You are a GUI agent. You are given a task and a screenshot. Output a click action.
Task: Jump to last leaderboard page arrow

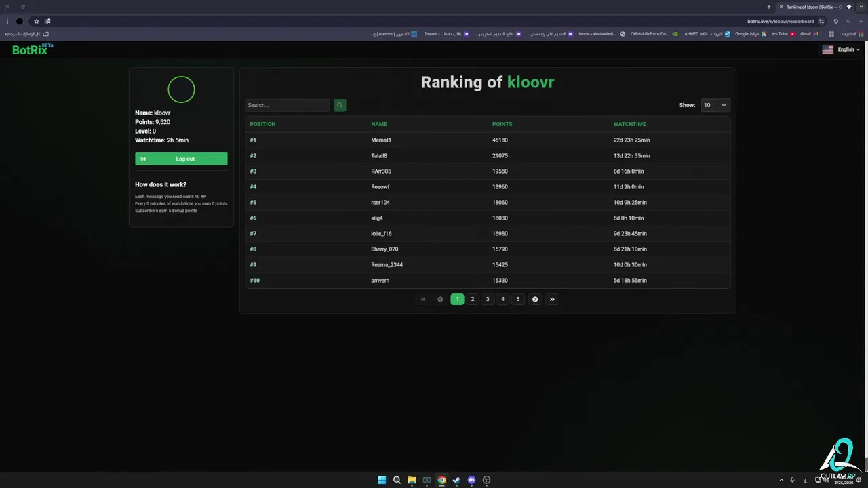(552, 299)
